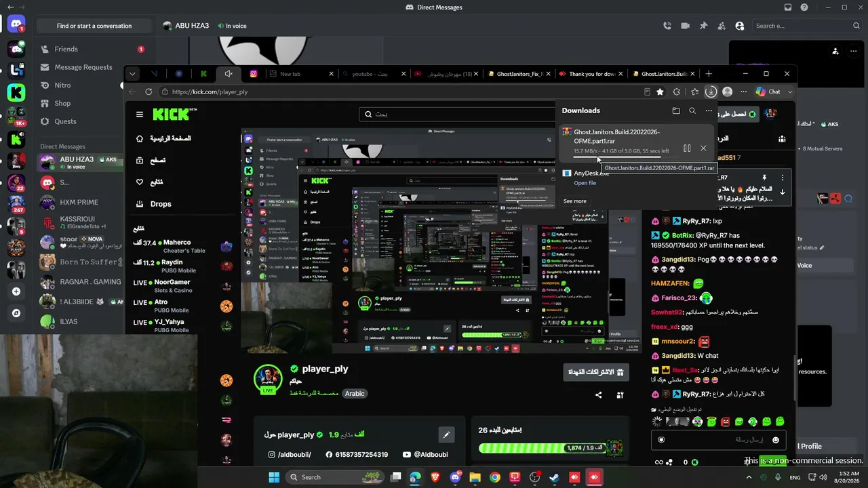Image resolution: width=868 pixels, height=488 pixels.
Task: Add a server in Discord sidebar
Action: coord(16,291)
